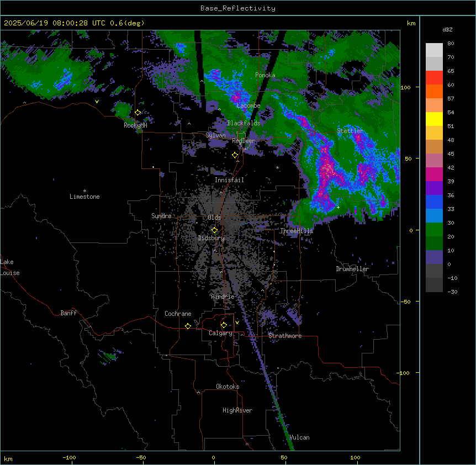Select the yellow diamond marker below Cochrane
This screenshot has width=476, height=465.
pos(188,326)
